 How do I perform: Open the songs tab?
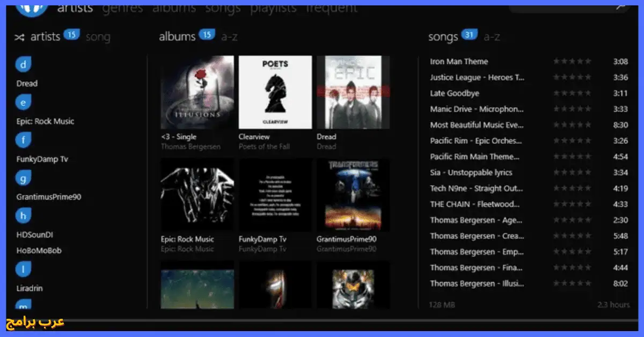click(x=223, y=9)
